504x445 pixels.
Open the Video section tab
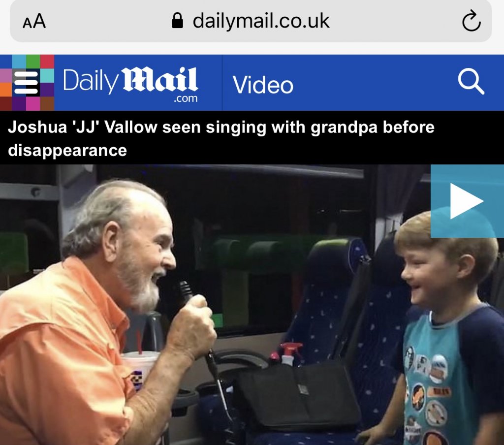coord(263,85)
